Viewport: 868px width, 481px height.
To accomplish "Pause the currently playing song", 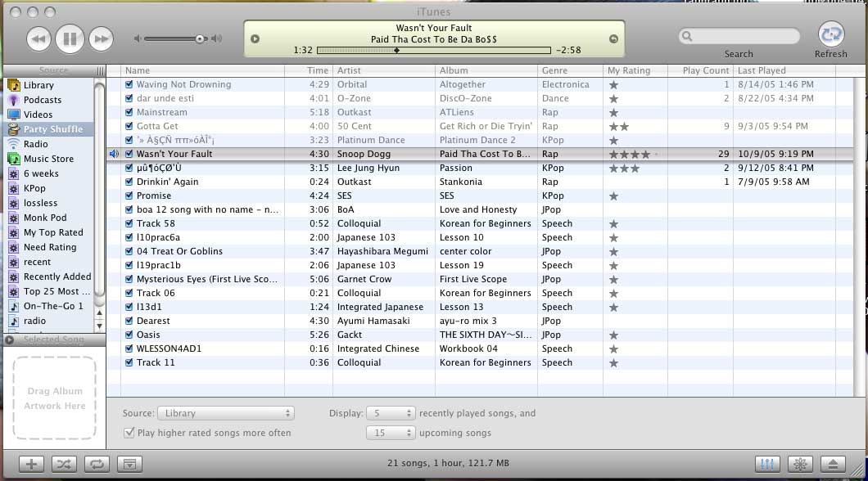I will tap(70, 38).
